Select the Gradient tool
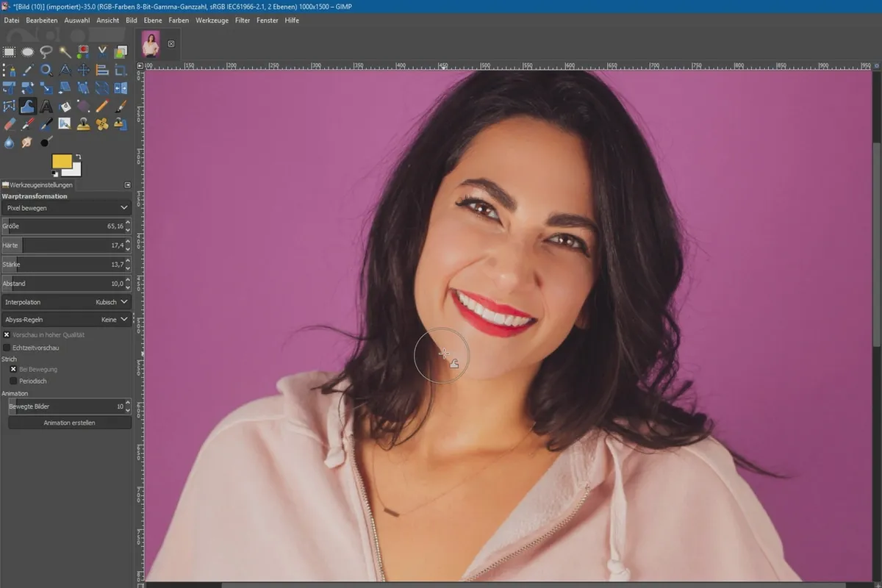The width and height of the screenshot is (882, 588). click(83, 107)
